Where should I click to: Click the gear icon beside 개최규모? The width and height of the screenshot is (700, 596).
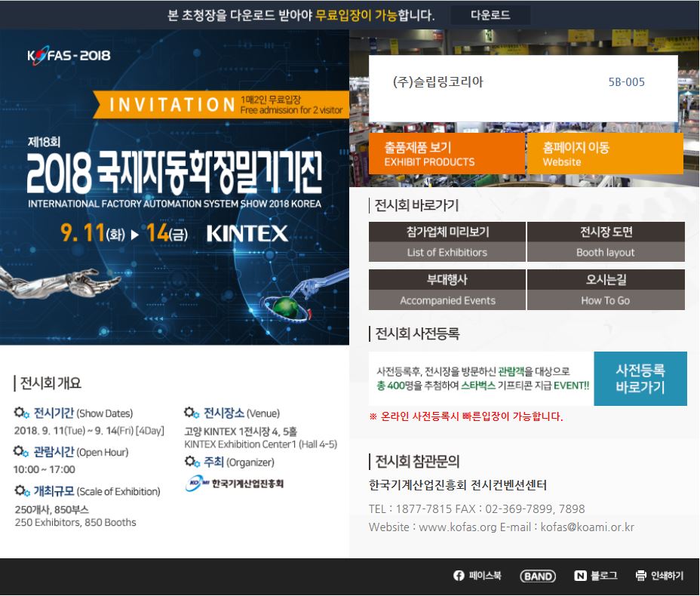coord(22,491)
